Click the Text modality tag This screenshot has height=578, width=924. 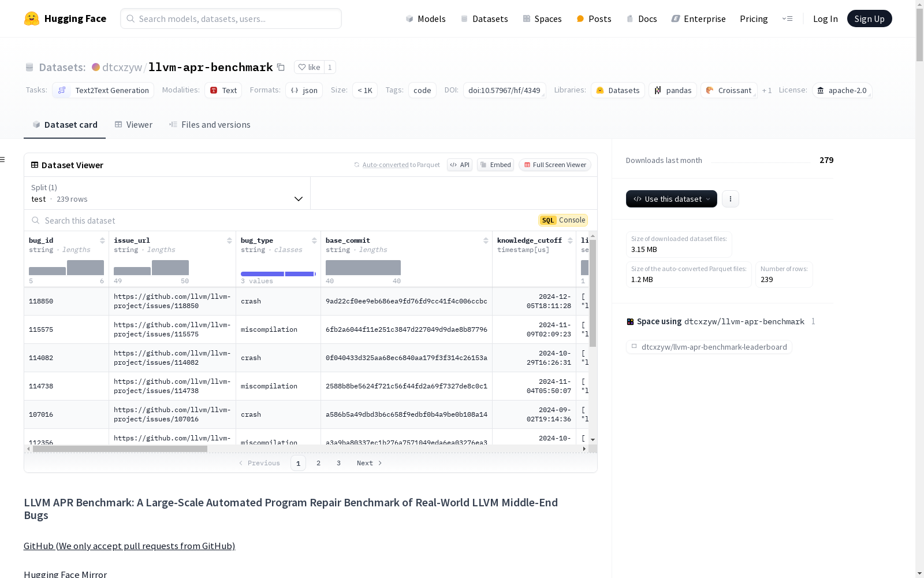[223, 90]
